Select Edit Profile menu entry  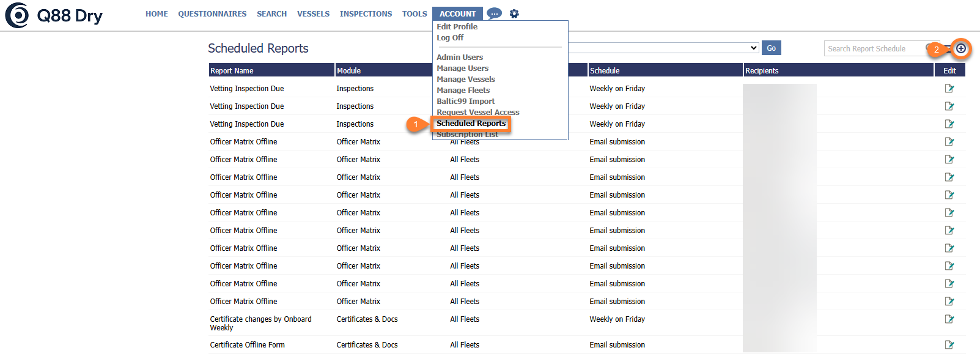click(x=457, y=27)
